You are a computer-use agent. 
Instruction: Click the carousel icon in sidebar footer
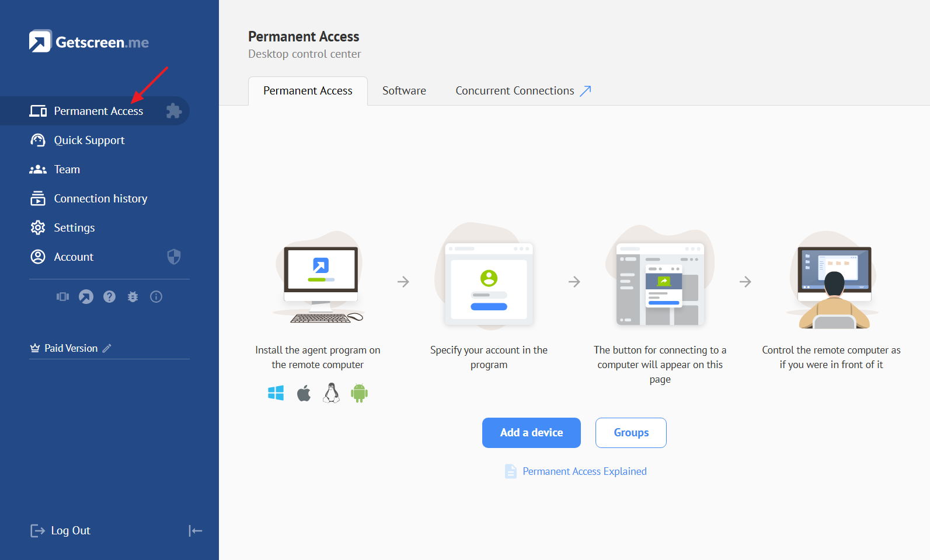pos(62,297)
